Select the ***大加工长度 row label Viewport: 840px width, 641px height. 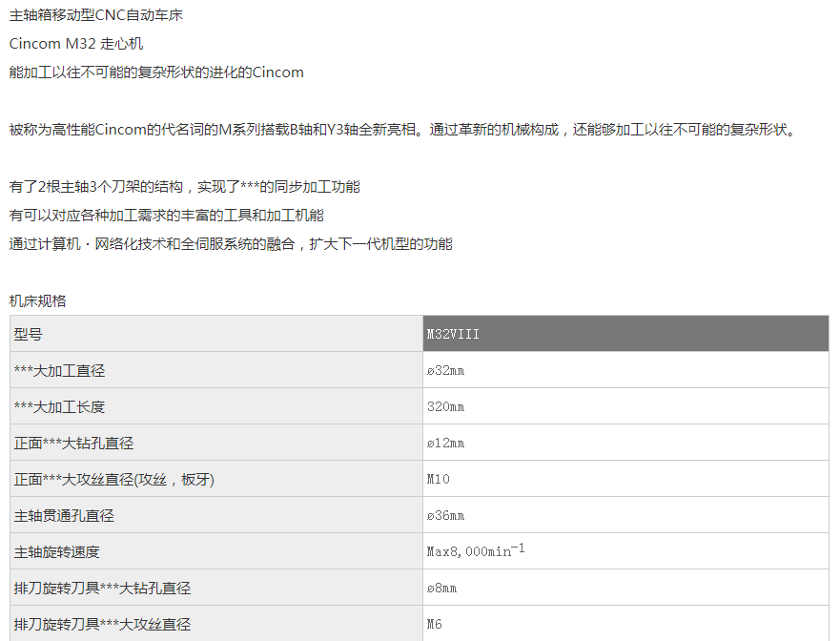[59, 407]
